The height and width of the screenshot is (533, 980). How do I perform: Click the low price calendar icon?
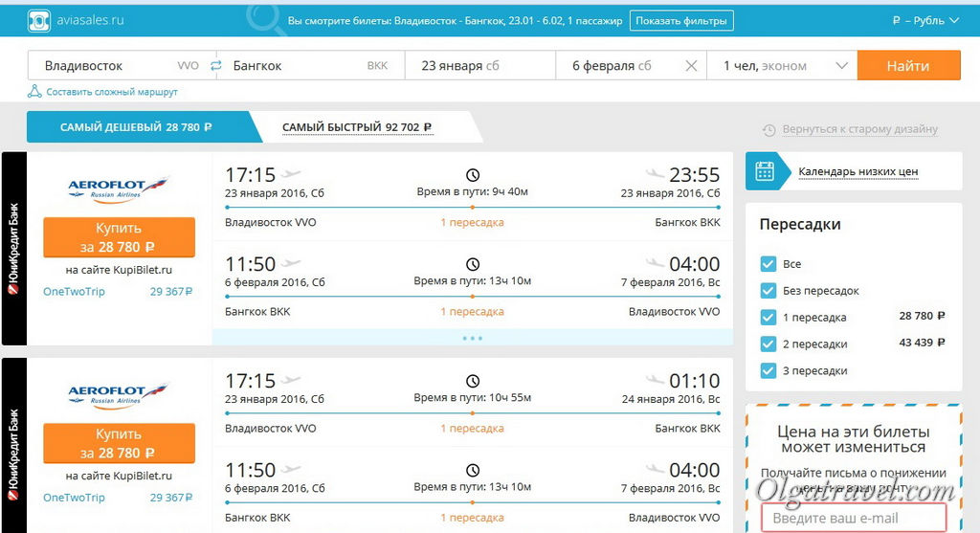[765, 171]
